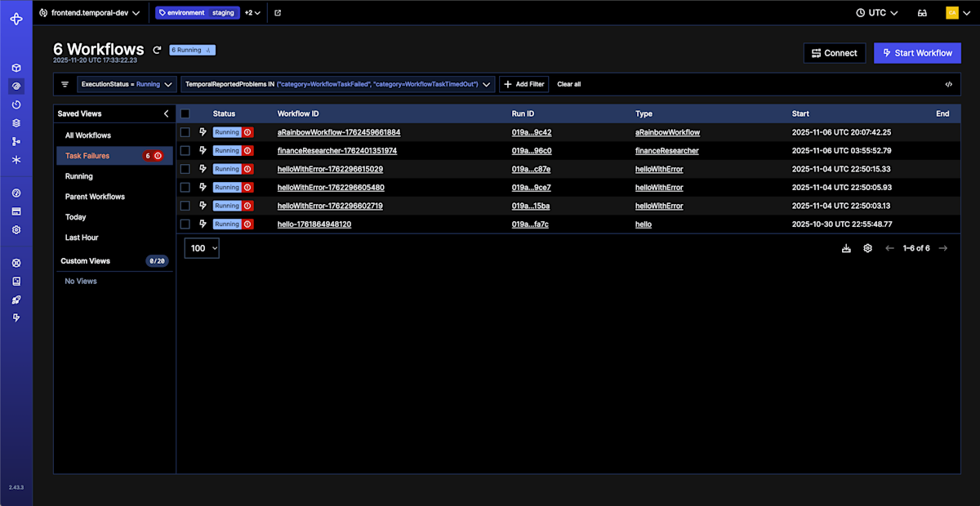Click the Add Filter button
Screen dimensions: 980x506
[x=523, y=84]
